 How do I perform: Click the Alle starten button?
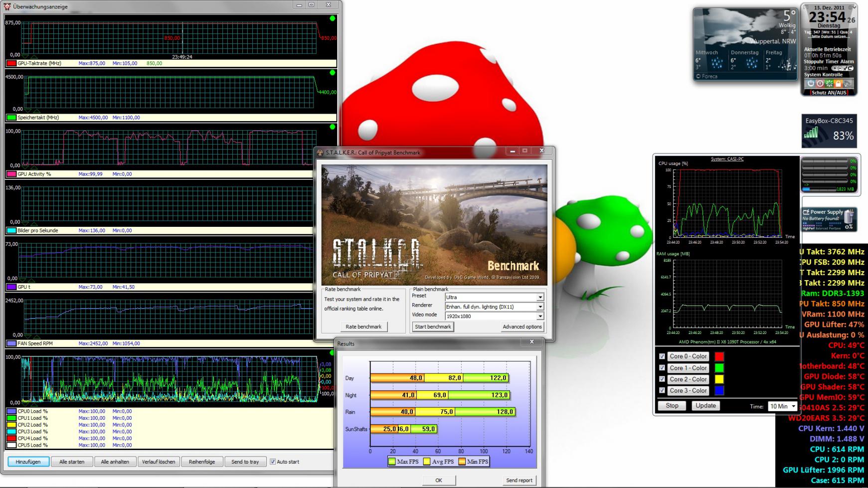tap(72, 462)
